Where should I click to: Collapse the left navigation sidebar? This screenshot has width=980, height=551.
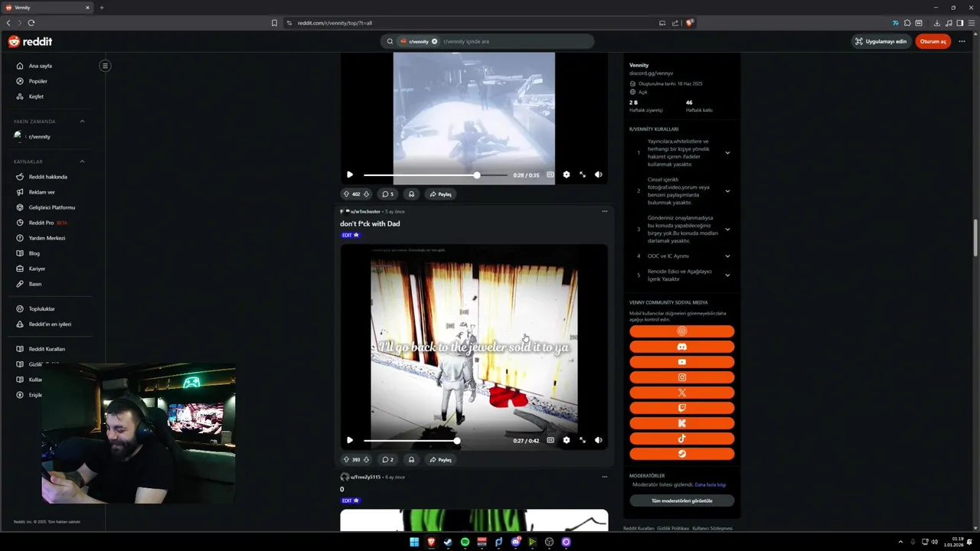click(105, 66)
